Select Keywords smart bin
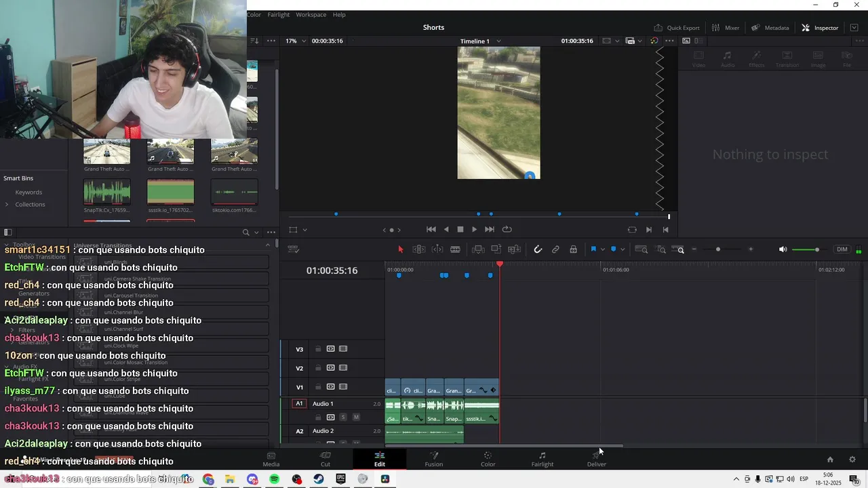The image size is (868, 488). (28, 192)
